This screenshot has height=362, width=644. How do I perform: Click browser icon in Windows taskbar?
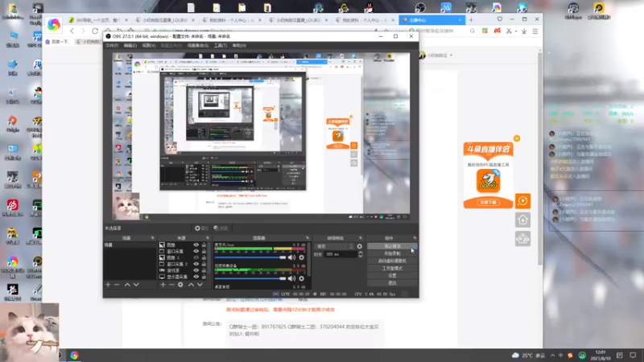click(74, 355)
